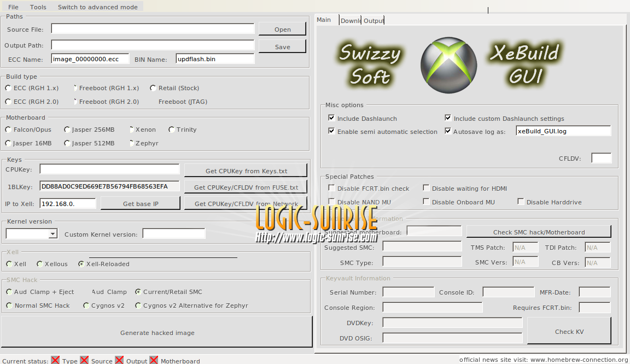Select the Xell-Reloaded radio option

click(x=104, y=264)
